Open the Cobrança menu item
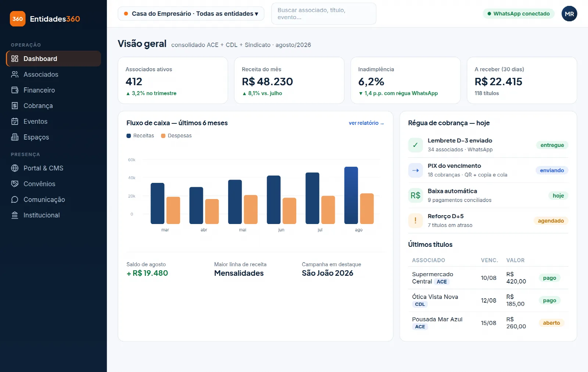 coord(54,106)
